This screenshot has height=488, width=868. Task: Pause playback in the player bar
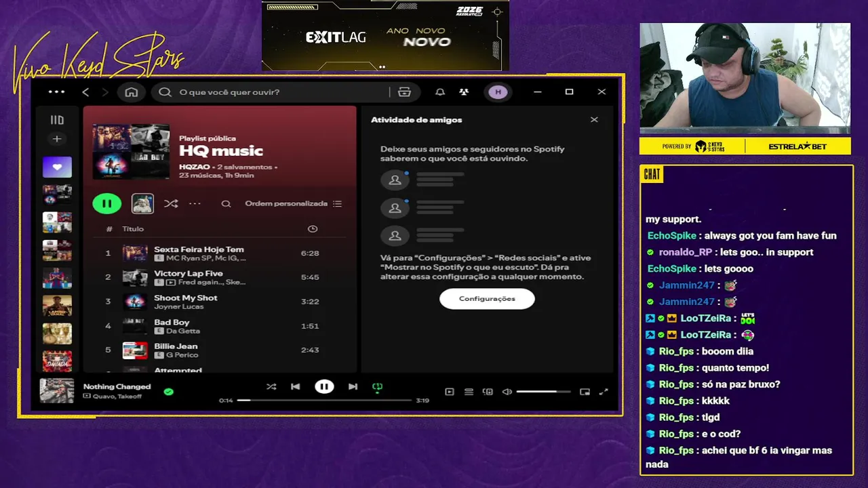(324, 387)
